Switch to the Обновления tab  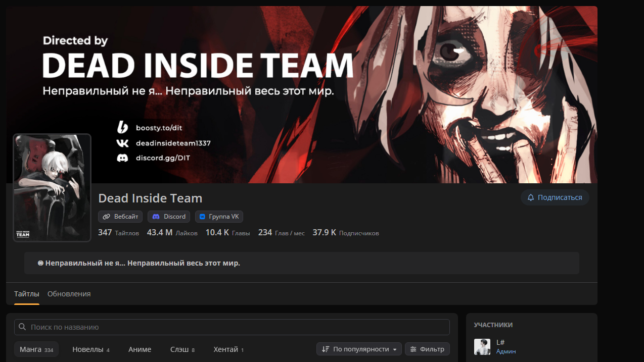(x=69, y=294)
